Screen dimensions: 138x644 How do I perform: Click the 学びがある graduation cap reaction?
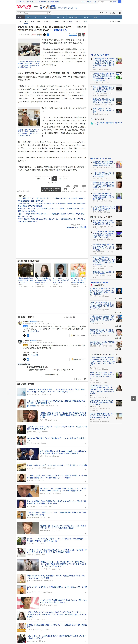coord(66,189)
